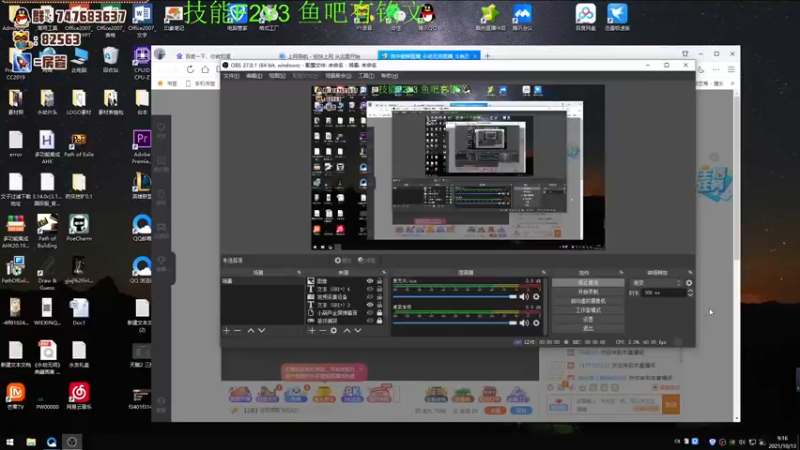Open OBS 场景集合(S) menu
The width and height of the screenshot is (800, 450).
pos(338,76)
